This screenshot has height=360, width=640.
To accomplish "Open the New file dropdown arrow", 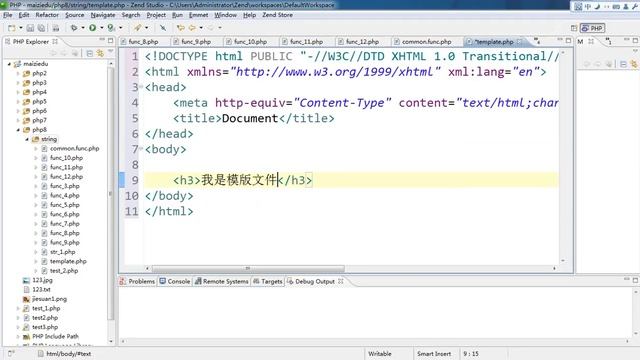I will click(x=20, y=28).
